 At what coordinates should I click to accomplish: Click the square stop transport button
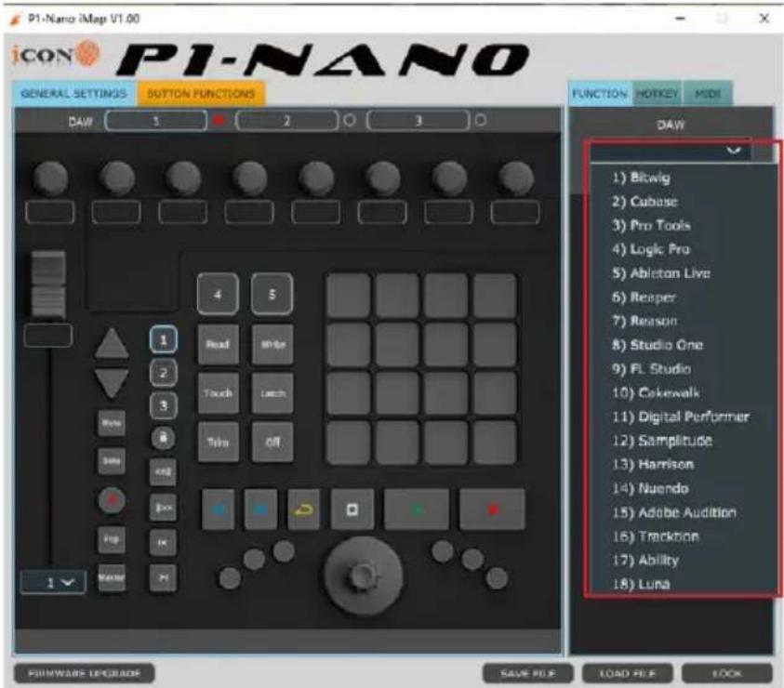pyautogui.click(x=352, y=509)
